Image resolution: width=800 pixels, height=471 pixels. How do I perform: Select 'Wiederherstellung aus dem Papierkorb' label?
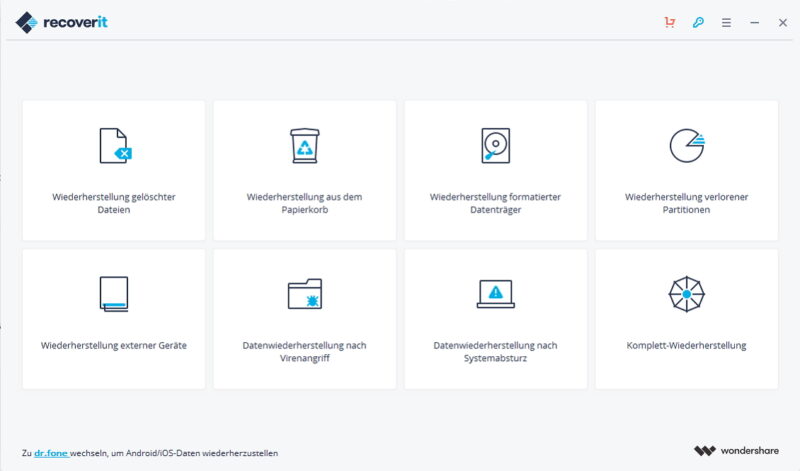click(x=305, y=203)
